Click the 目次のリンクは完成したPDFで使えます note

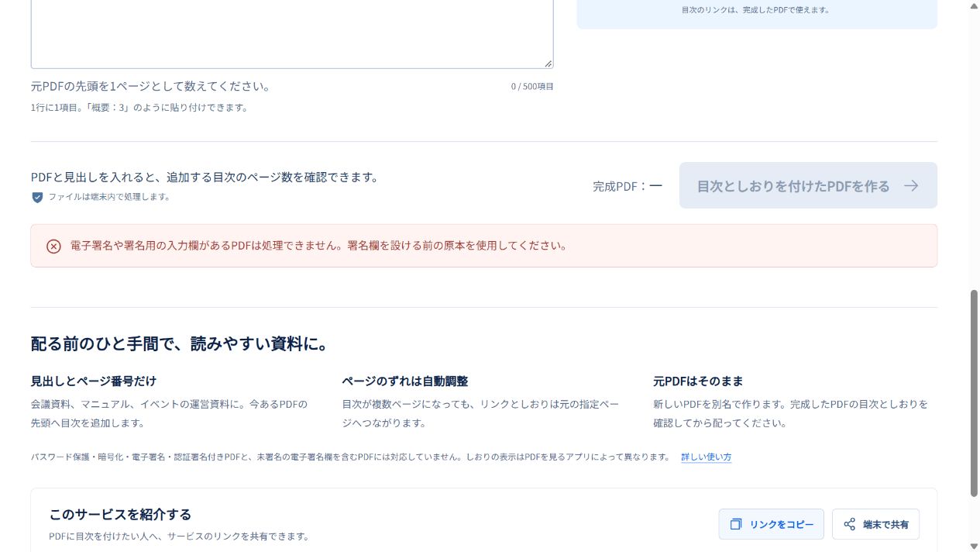(755, 10)
